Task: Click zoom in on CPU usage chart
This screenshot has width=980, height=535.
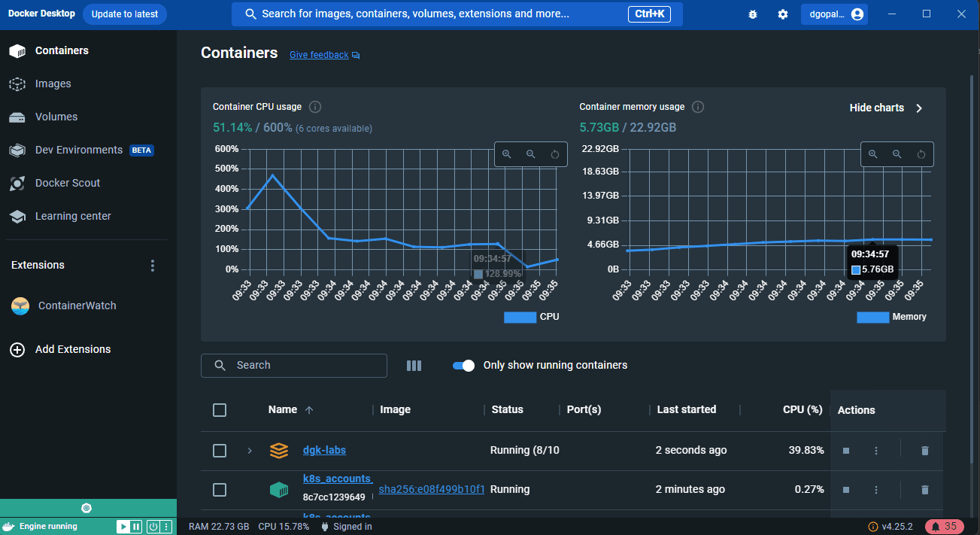Action: click(x=507, y=154)
